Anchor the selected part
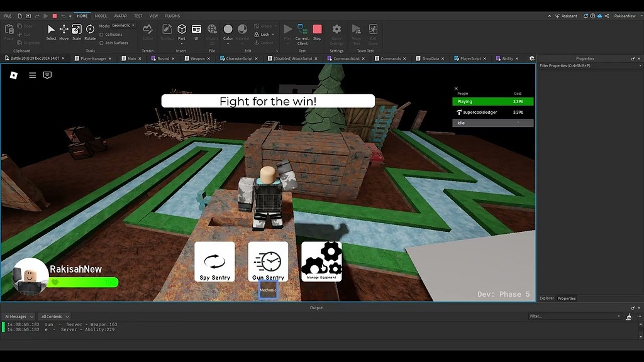 coord(264,41)
